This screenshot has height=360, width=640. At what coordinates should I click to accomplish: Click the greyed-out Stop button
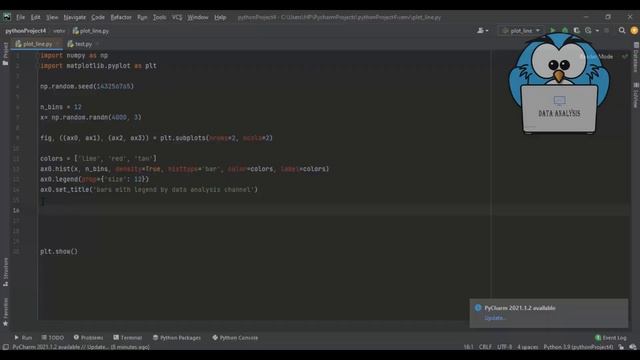pos(607,31)
